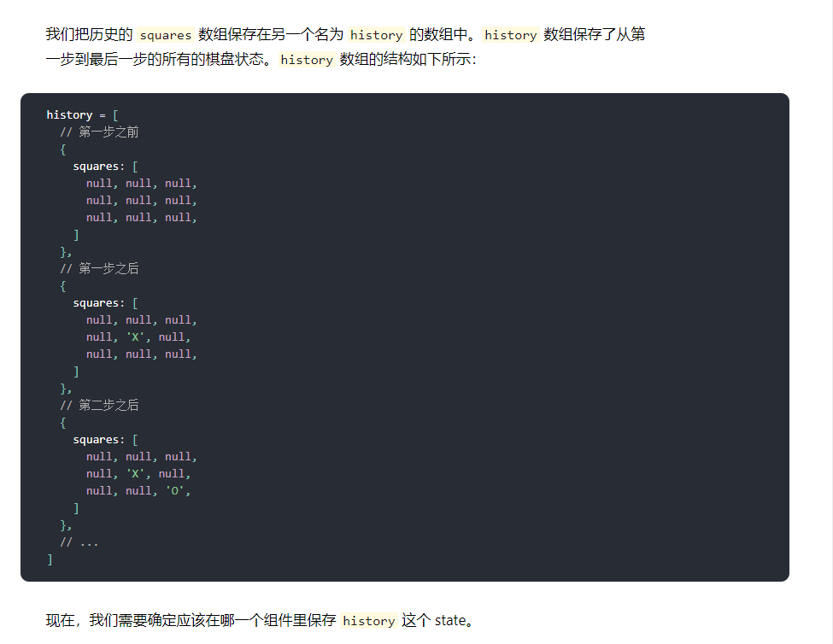
Task: Click the first 'history' inline code badge
Action: (x=376, y=35)
